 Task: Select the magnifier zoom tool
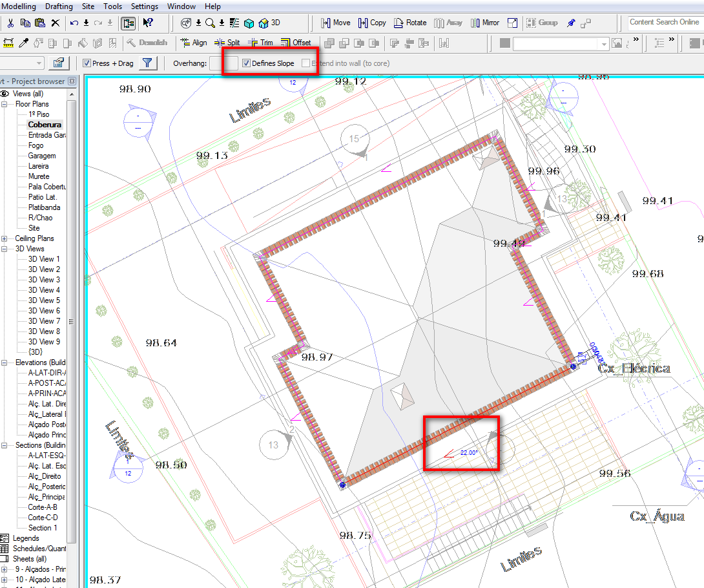coord(210,23)
